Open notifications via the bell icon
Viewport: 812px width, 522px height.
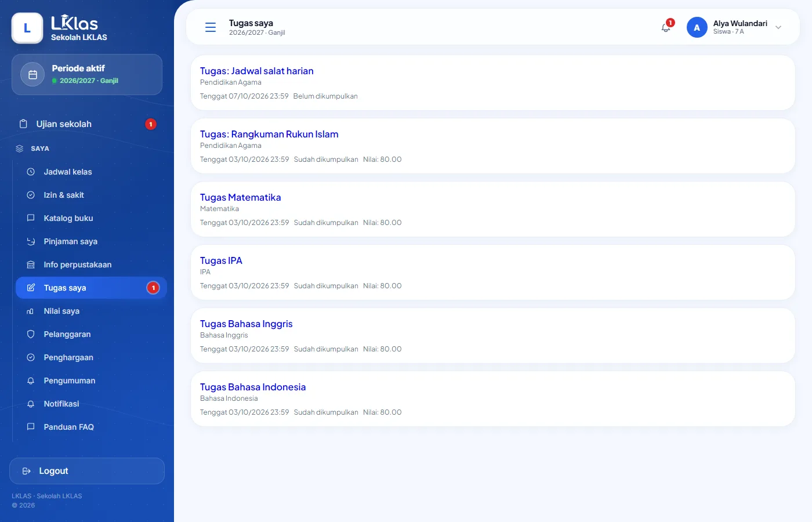666,27
